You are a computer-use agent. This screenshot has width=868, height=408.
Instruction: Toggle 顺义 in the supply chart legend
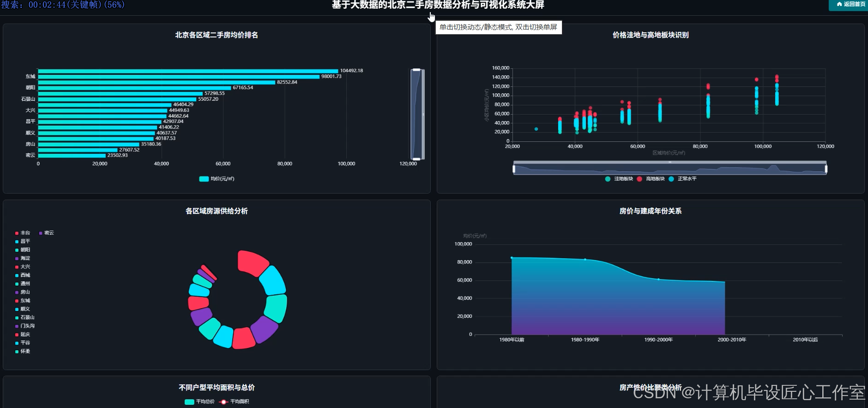pos(23,309)
